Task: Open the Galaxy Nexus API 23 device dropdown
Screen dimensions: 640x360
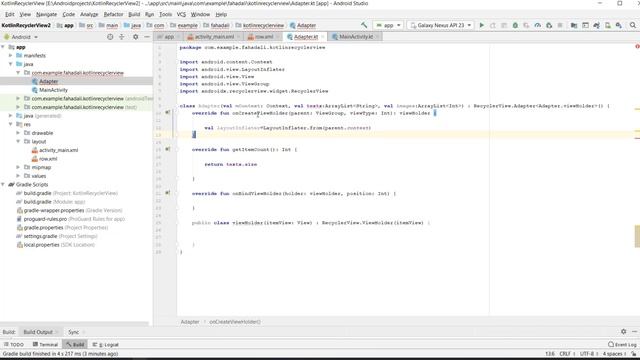Action: tap(440, 25)
